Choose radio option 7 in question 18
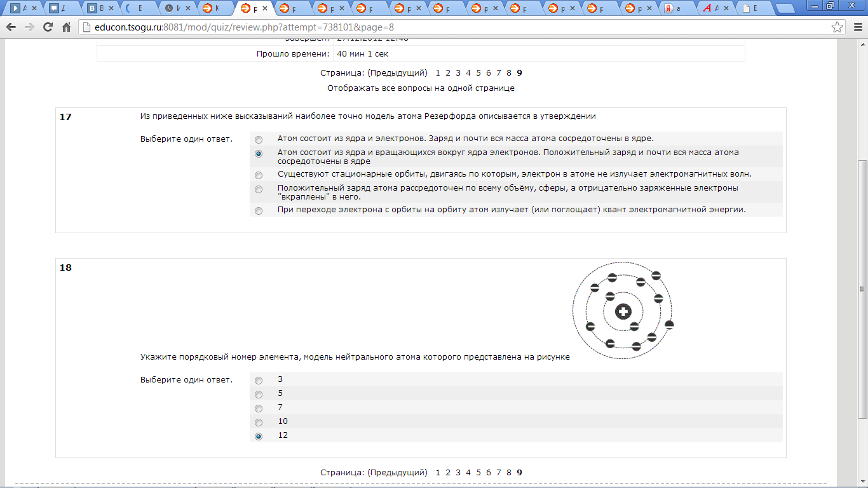This screenshot has width=868, height=488. [x=258, y=408]
